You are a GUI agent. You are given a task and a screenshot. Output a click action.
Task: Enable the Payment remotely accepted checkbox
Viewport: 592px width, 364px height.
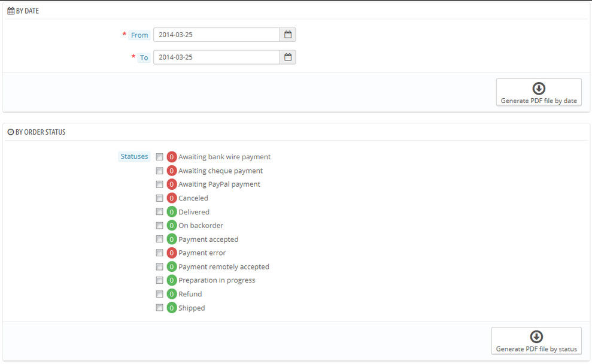tap(160, 266)
